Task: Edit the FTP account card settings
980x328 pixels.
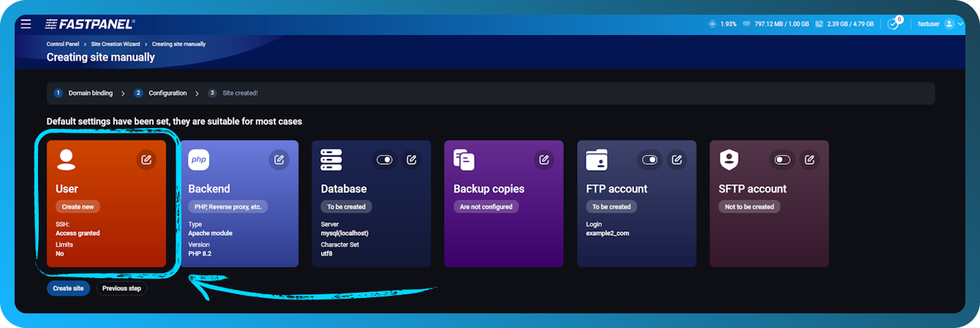Action: 676,160
